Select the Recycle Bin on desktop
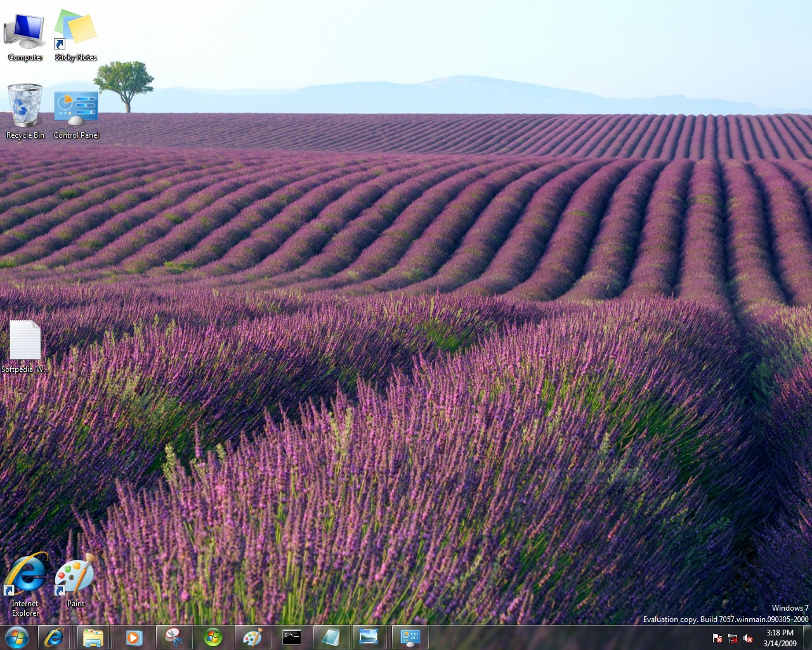The height and width of the screenshot is (650, 812). 25,107
